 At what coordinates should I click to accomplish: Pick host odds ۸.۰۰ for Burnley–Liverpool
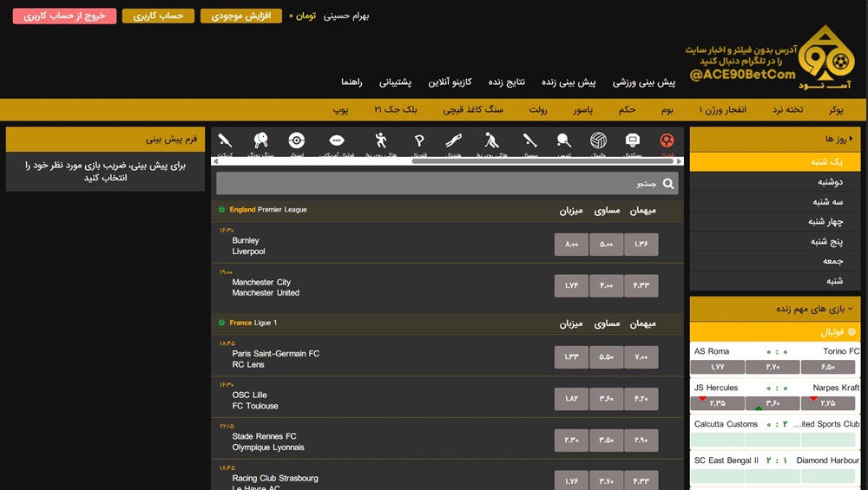click(571, 245)
